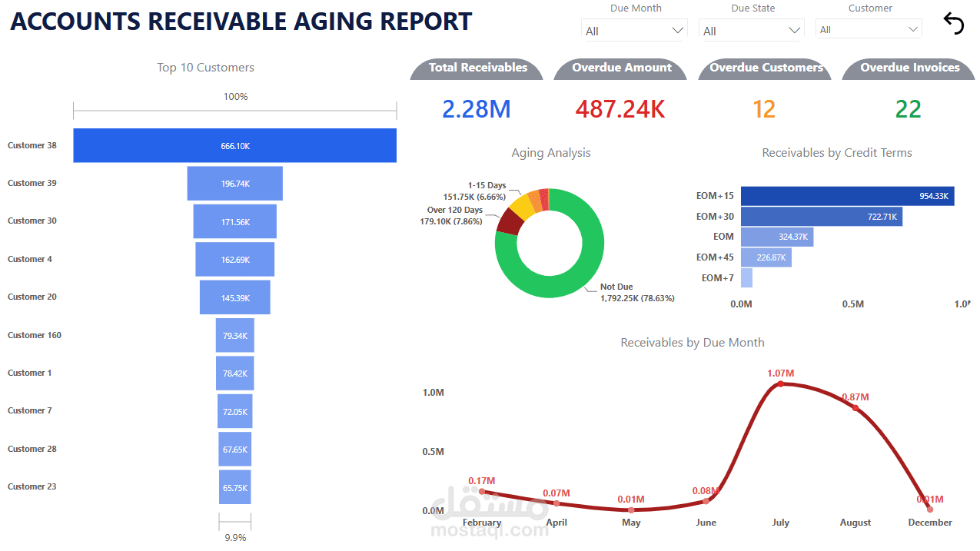This screenshot has height=551, width=980.
Task: Click the Not Due data label
Action: [637, 293]
